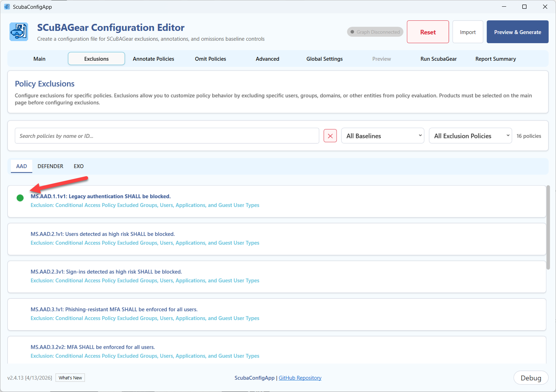Click the policy list vertical scrollbar
The image size is (556, 392).
[548, 227]
